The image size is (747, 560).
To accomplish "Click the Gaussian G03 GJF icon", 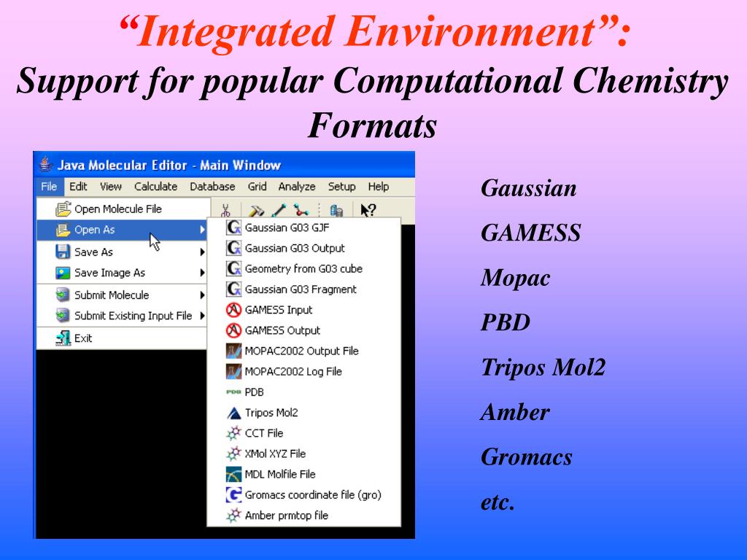I will pyautogui.click(x=233, y=227).
